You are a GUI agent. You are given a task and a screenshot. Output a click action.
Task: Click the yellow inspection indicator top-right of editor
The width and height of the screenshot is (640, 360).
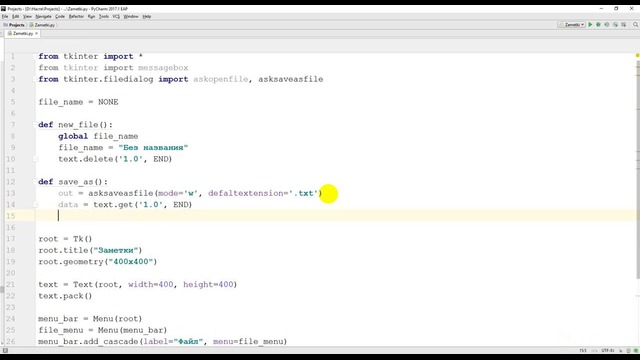[637, 55]
